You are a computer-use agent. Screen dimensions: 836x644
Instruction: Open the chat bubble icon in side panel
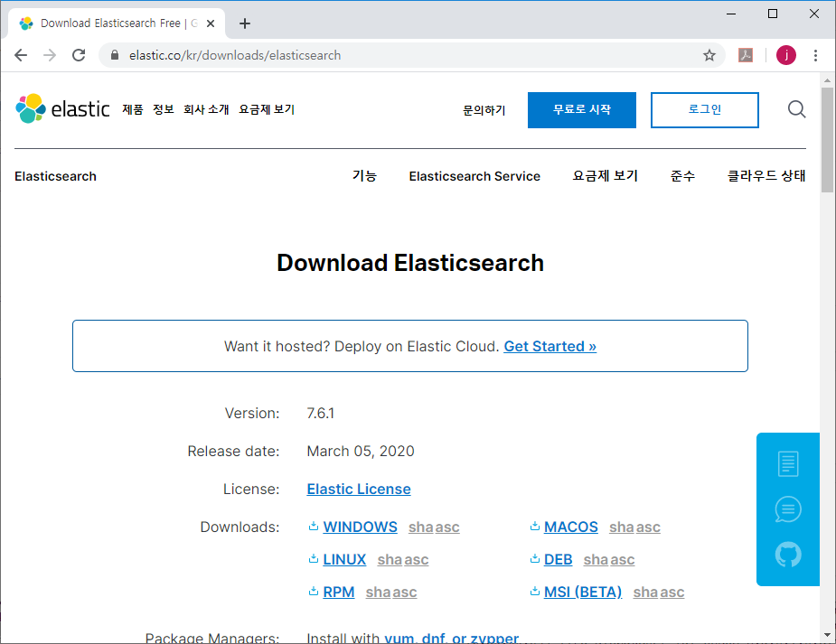click(788, 509)
